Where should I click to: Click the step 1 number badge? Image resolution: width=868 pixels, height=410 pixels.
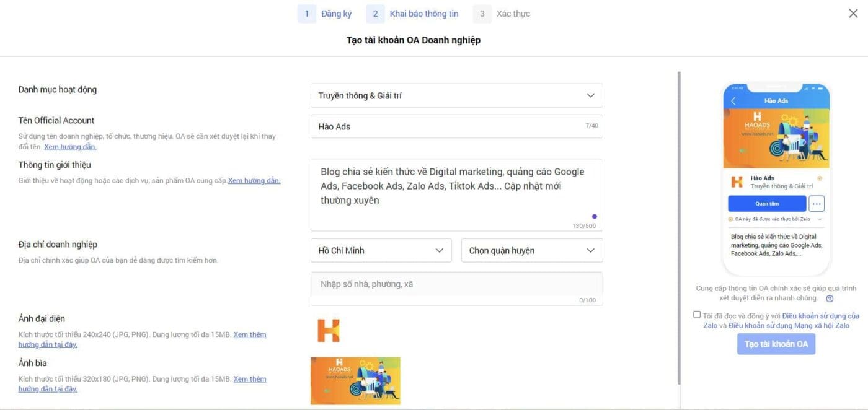[306, 14]
